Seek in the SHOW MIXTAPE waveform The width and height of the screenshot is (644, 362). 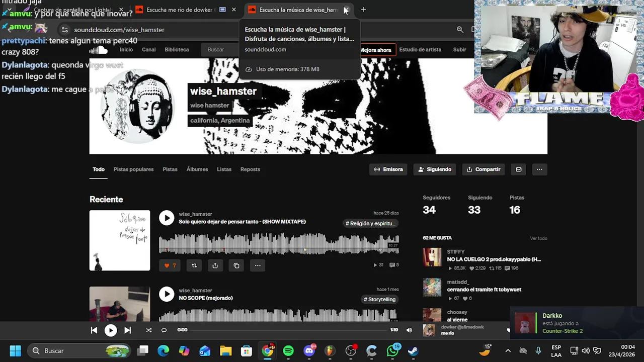pos(279,244)
